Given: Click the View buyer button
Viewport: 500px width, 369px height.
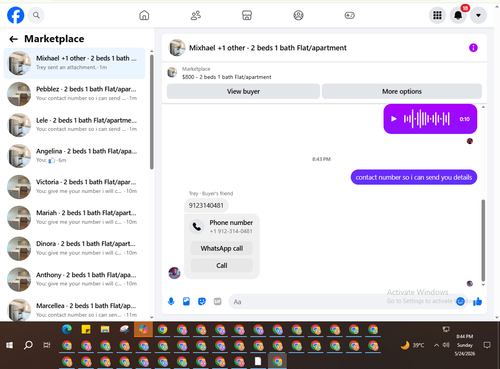Looking at the screenshot, I should (243, 91).
